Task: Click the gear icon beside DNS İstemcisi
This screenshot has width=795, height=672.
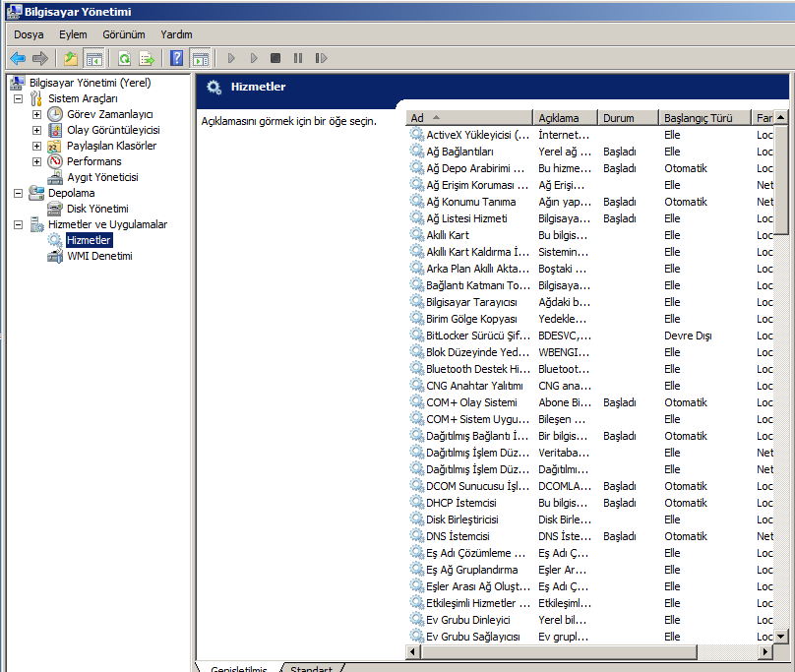Action: 417,536
